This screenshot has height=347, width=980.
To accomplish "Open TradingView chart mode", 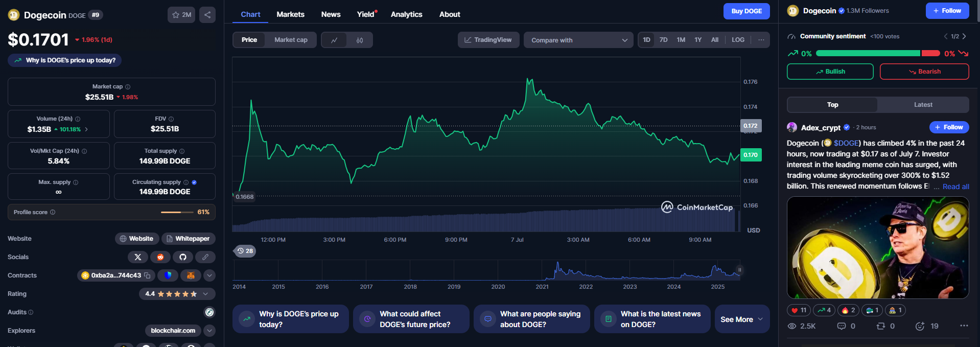I will [488, 40].
